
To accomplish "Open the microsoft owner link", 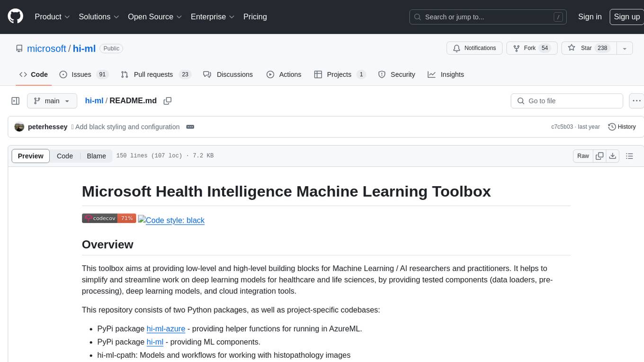I will [46, 48].
